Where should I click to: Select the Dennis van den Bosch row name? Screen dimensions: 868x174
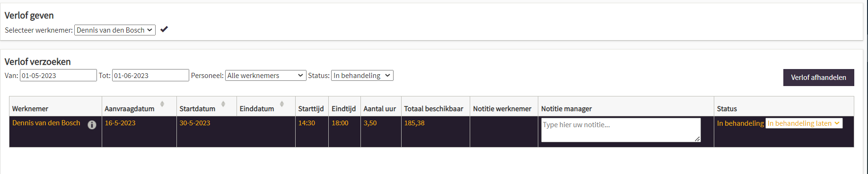coord(46,123)
